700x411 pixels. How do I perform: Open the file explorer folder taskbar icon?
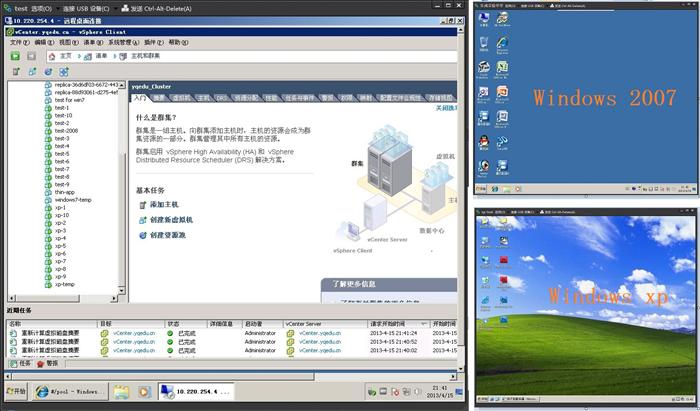pos(121,392)
